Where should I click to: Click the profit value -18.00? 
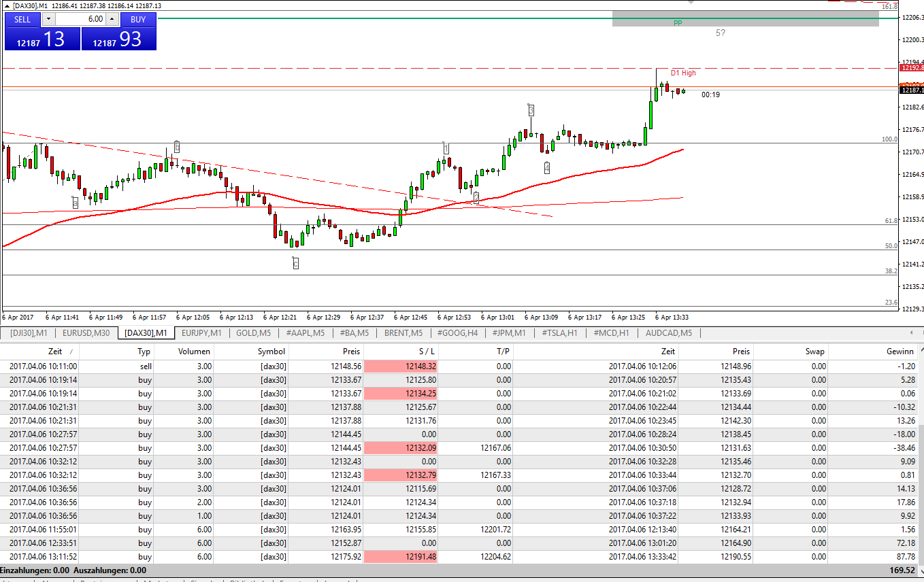click(904, 434)
